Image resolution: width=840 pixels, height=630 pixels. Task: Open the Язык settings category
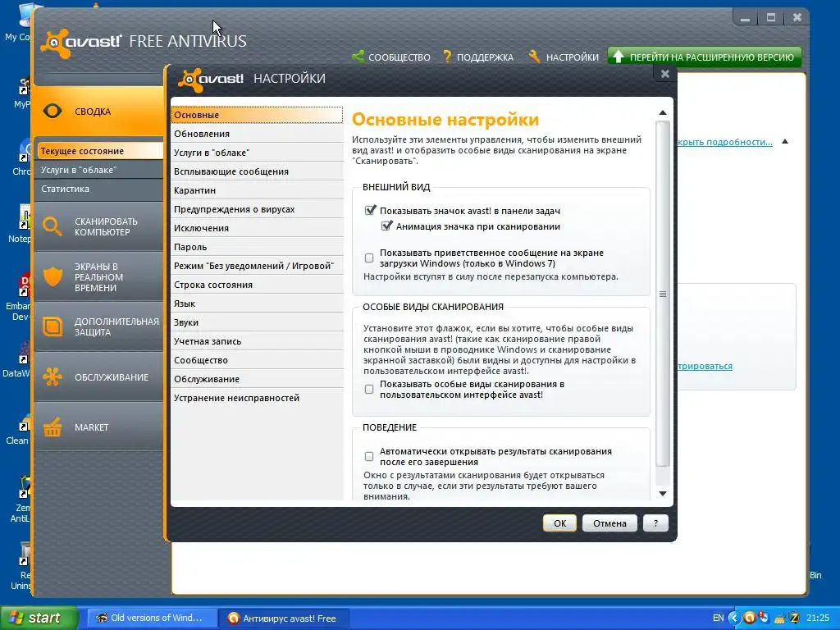point(257,304)
